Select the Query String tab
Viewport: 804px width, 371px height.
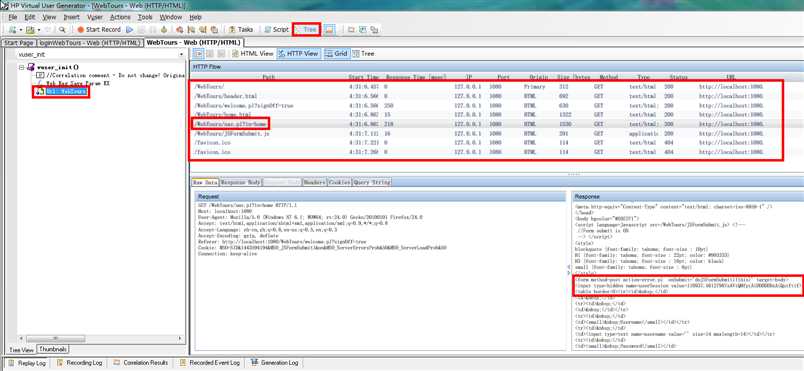pos(372,182)
